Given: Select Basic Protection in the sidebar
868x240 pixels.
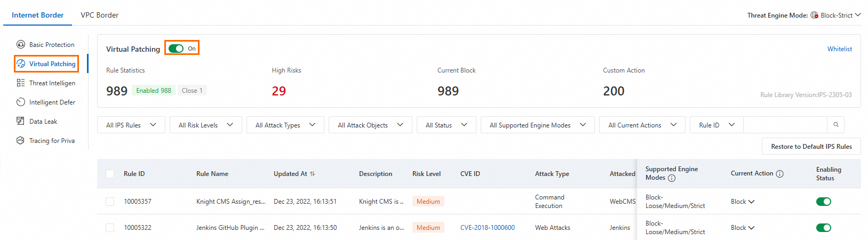Looking at the screenshot, I should pyautogui.click(x=52, y=45).
